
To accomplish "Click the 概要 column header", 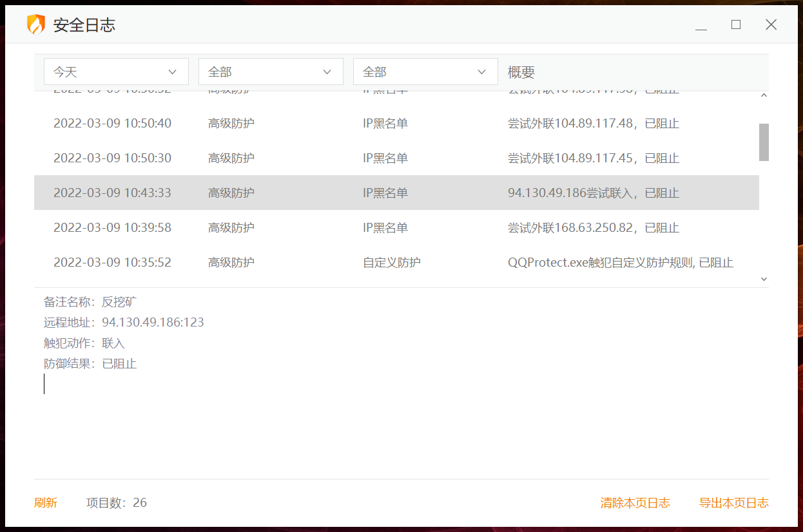I will click(521, 72).
